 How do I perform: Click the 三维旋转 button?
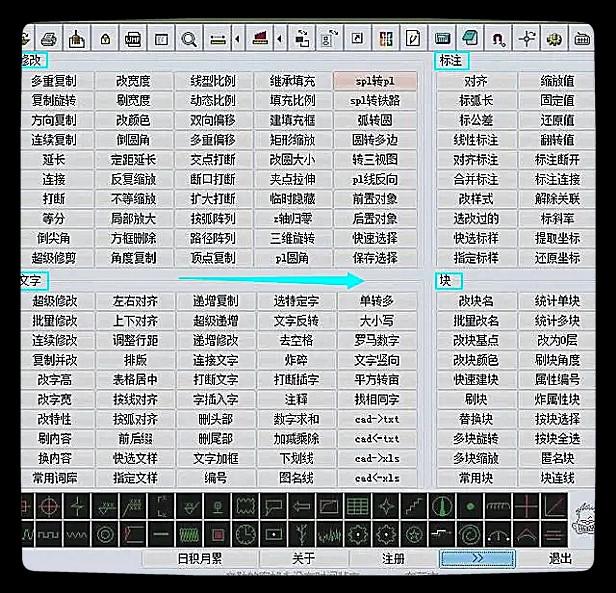click(292, 238)
